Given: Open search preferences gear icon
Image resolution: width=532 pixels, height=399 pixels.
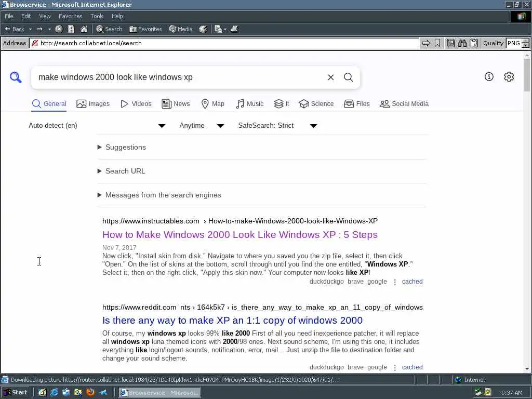Looking at the screenshot, I should [x=509, y=77].
